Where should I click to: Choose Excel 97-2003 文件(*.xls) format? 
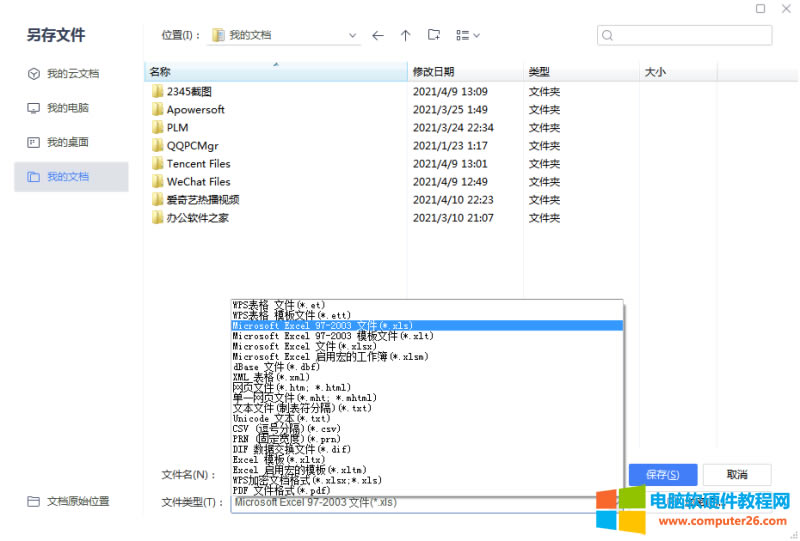click(x=427, y=326)
